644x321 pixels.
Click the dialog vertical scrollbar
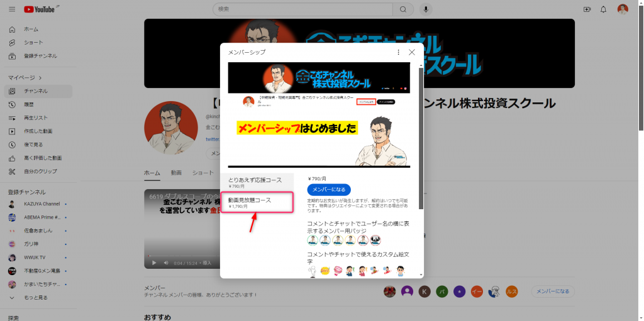[420, 138]
